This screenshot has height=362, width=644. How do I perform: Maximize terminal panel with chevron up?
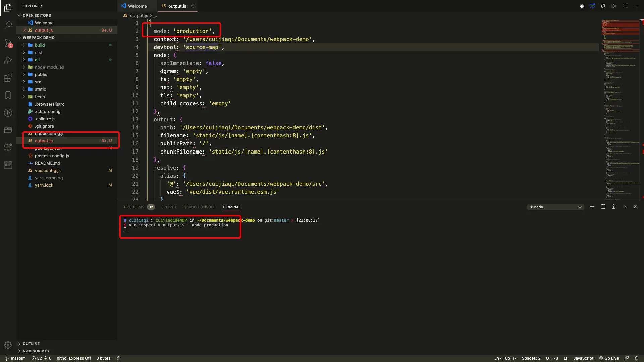tap(625, 207)
